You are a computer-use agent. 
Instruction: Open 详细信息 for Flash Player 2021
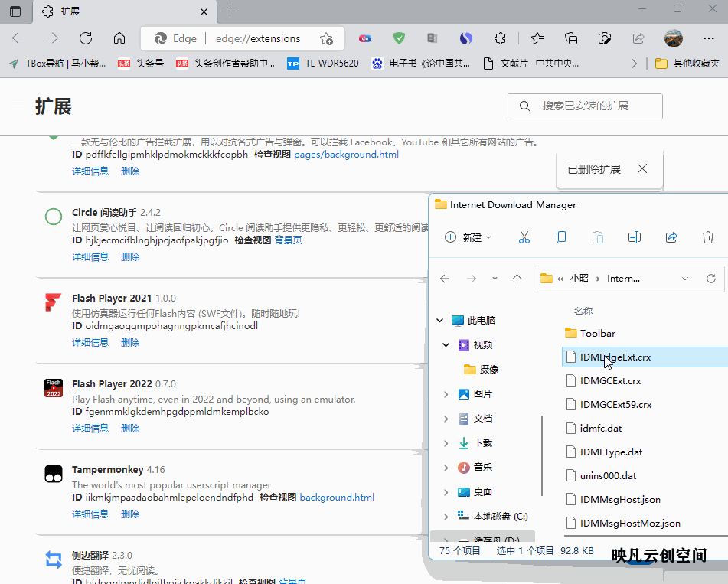pos(90,343)
